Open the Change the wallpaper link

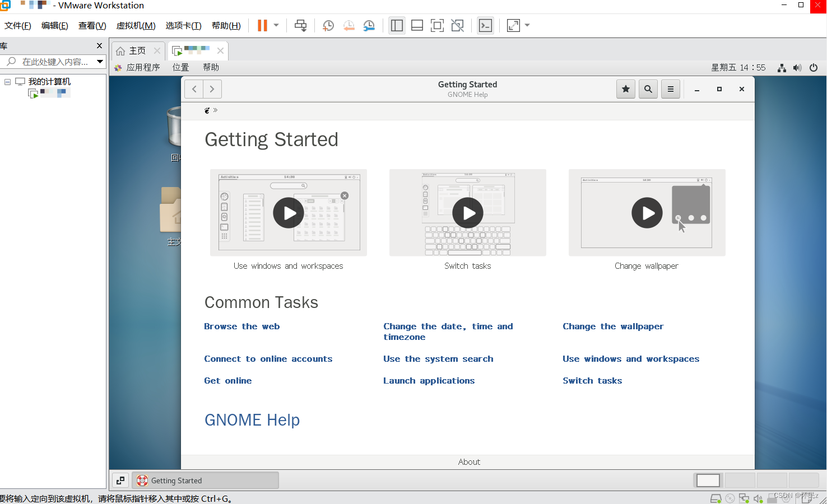(614, 326)
